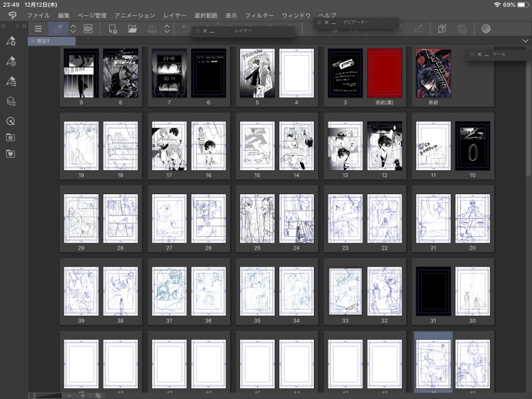The image size is (532, 399).
Task: Open file using folder icon
Action: [x=132, y=29]
